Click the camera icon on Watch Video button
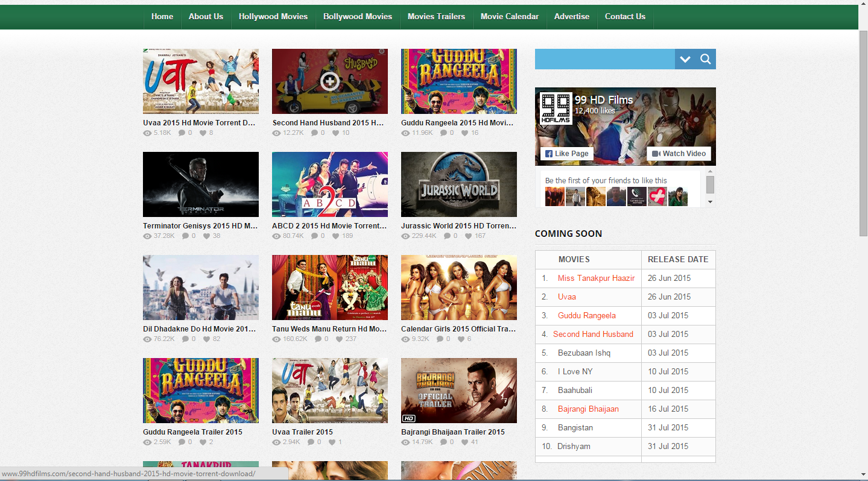Viewport: 868px width, 481px height. 656,154
